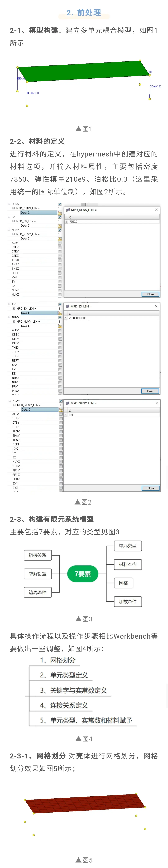Image resolution: width=168 pixels, height=868 pixels.
Task: Click the '2. 前处理' section heading
Action: pos(84,13)
